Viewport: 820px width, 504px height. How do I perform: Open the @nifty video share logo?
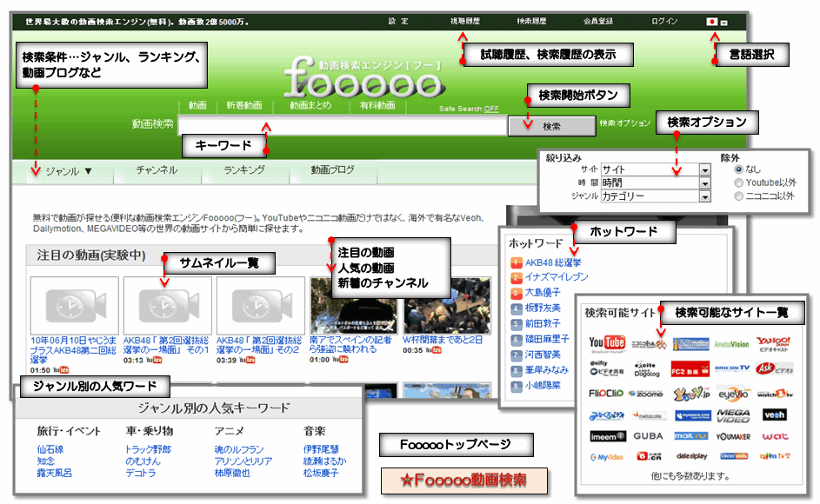coord(607,368)
